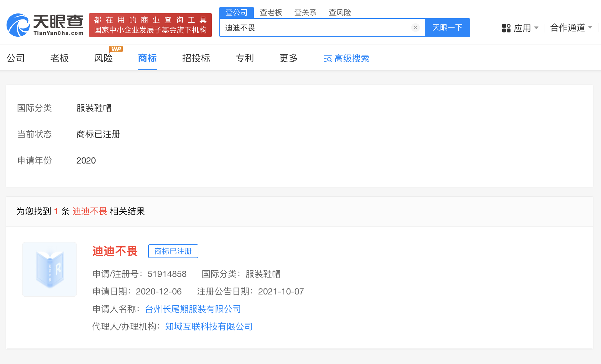Open agency 知域互联科技有限公司 link

209,327
